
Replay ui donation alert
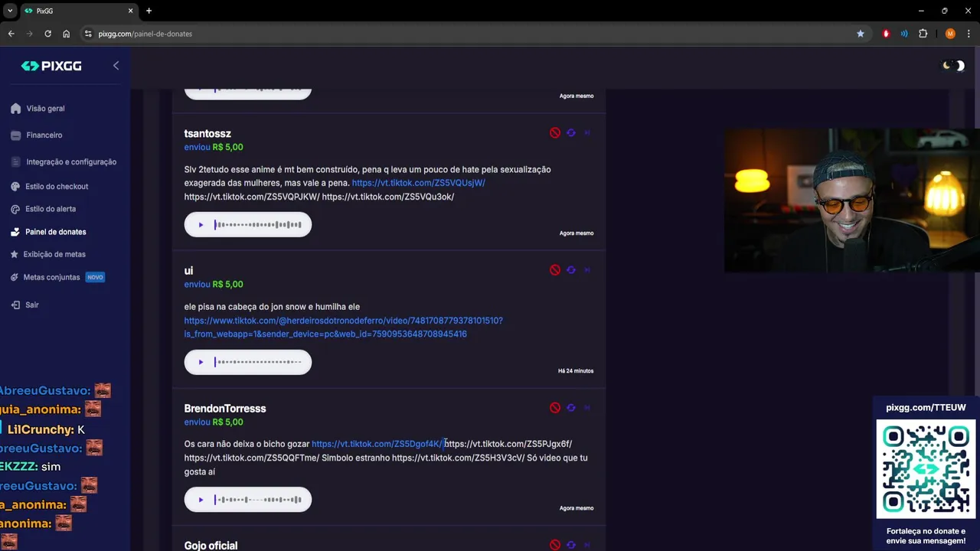[571, 270]
